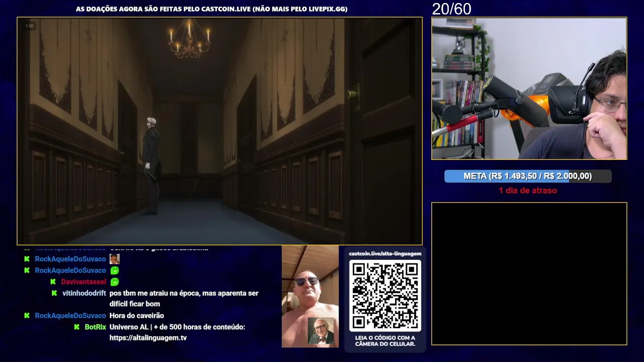
Task: Click Kick icon beside BotRix
Action: click(77, 327)
